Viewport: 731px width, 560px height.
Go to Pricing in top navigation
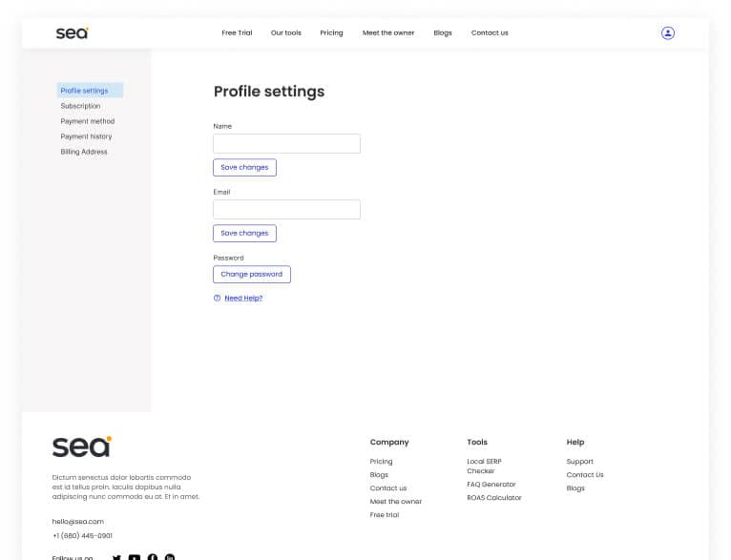(x=331, y=32)
